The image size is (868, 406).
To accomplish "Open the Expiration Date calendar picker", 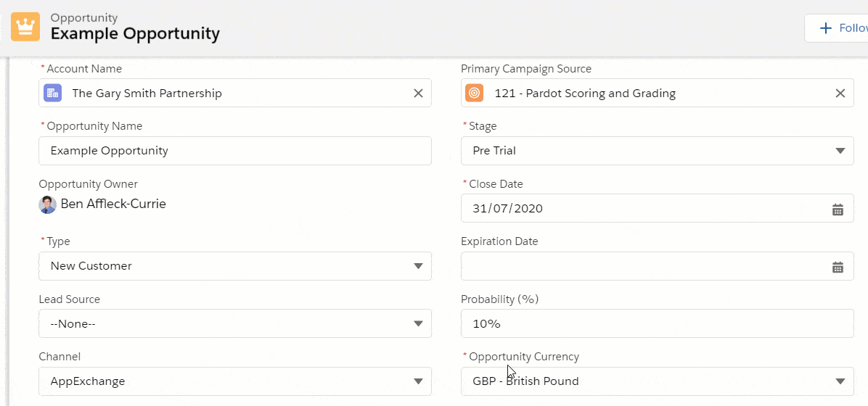I will (x=838, y=267).
